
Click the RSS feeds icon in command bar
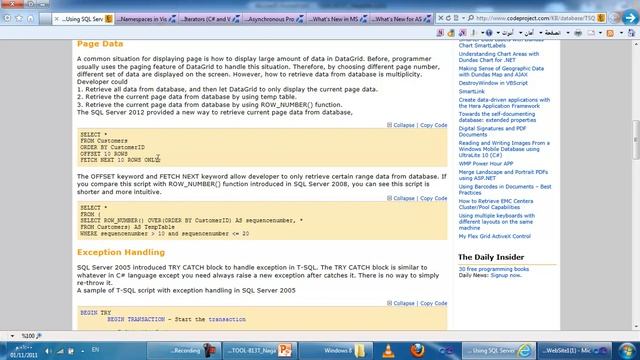coord(610,33)
